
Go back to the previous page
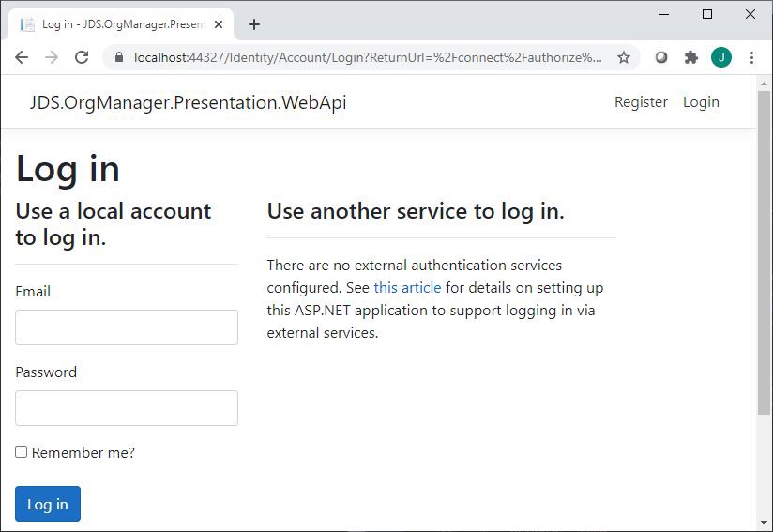[x=22, y=57]
